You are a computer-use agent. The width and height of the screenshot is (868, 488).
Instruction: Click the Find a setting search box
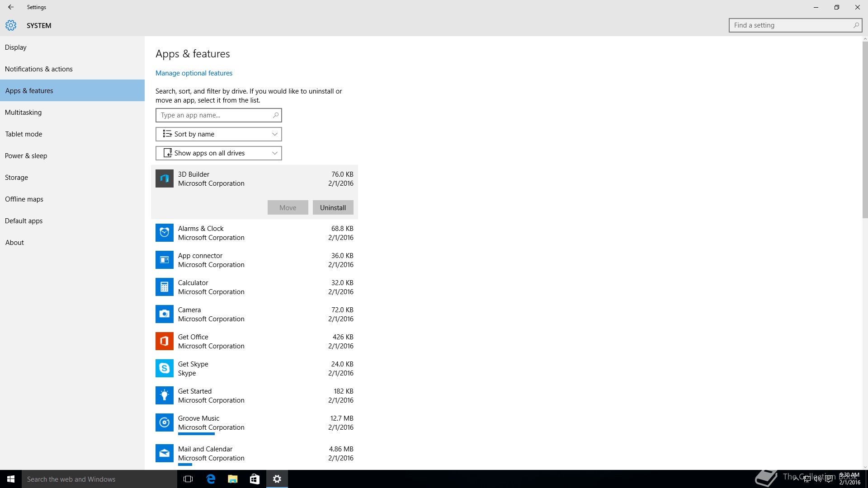pyautogui.click(x=795, y=25)
